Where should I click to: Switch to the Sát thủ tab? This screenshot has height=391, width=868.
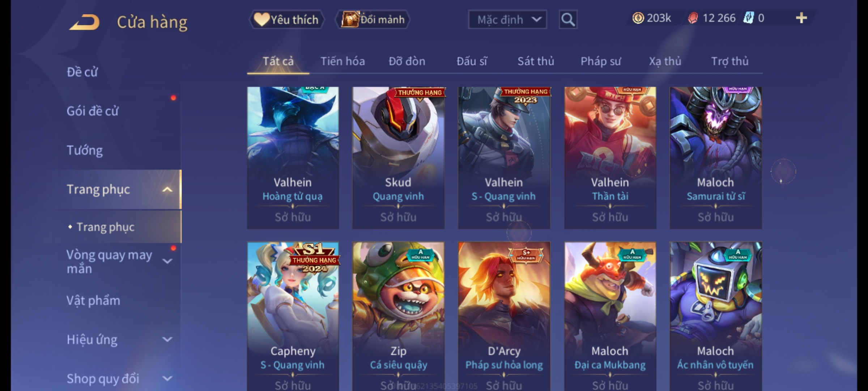coord(536,61)
